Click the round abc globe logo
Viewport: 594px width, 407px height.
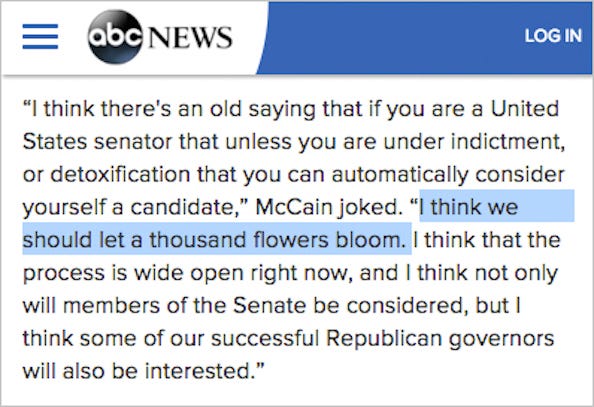tap(115, 36)
